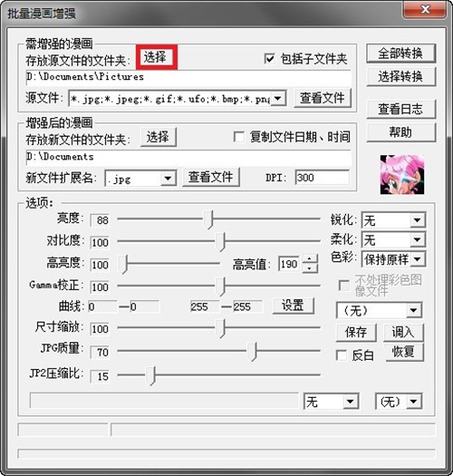Image resolution: width=453 pixels, height=476 pixels.
Task: Click the 帮助 button
Action: pos(400,132)
